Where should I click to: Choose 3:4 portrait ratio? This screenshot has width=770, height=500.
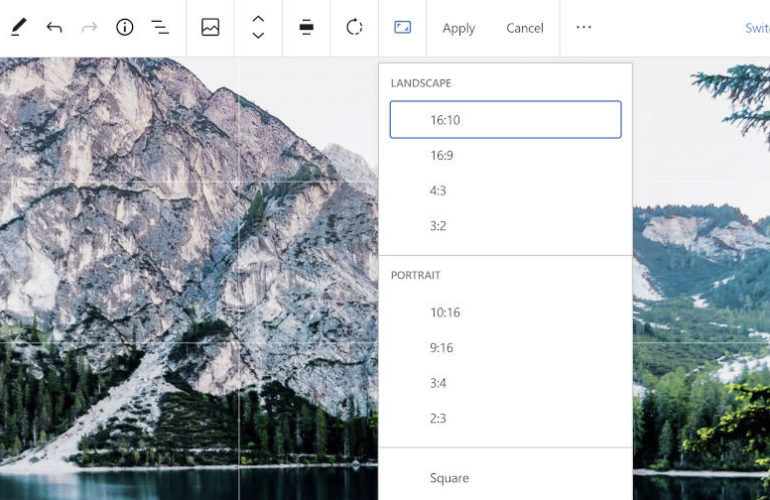tap(505, 383)
